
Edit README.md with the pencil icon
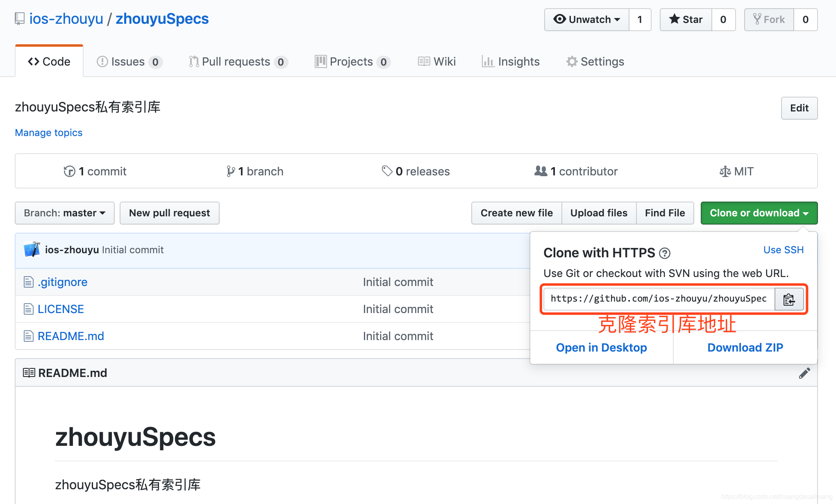click(804, 373)
